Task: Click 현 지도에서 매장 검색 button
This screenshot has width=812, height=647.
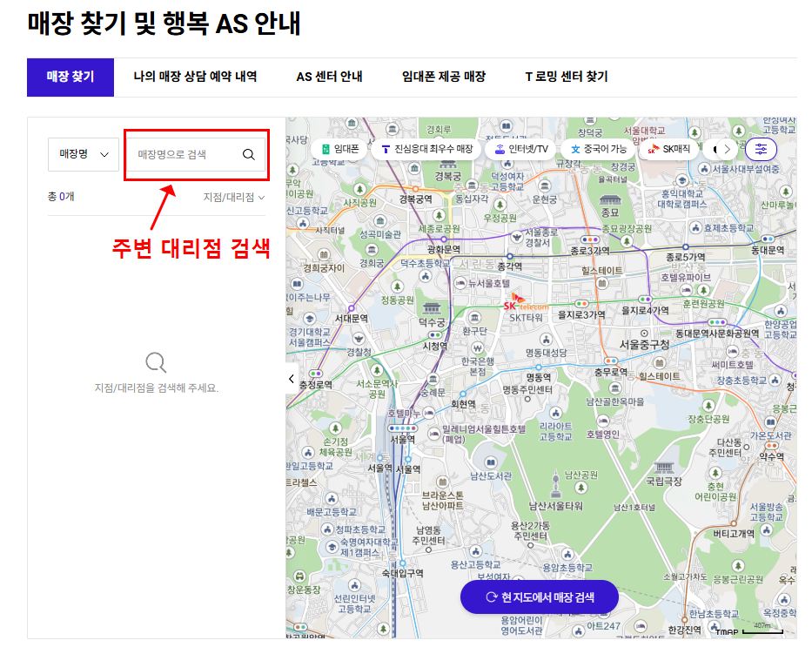Action: 539,597
